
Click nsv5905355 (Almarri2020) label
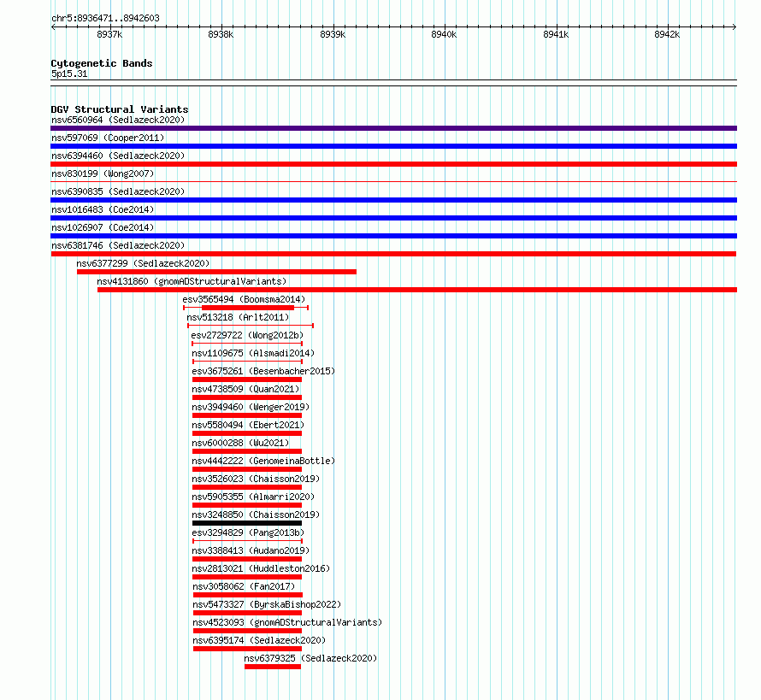pyautogui.click(x=253, y=497)
